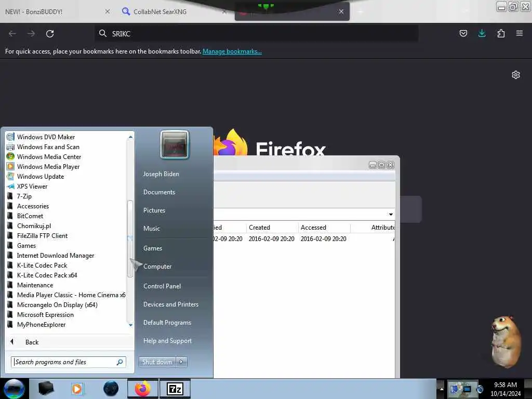Viewport: 532px width, 399px height.
Task: Click the taskbar clock showing 9:58 AM
Action: pyautogui.click(x=506, y=389)
